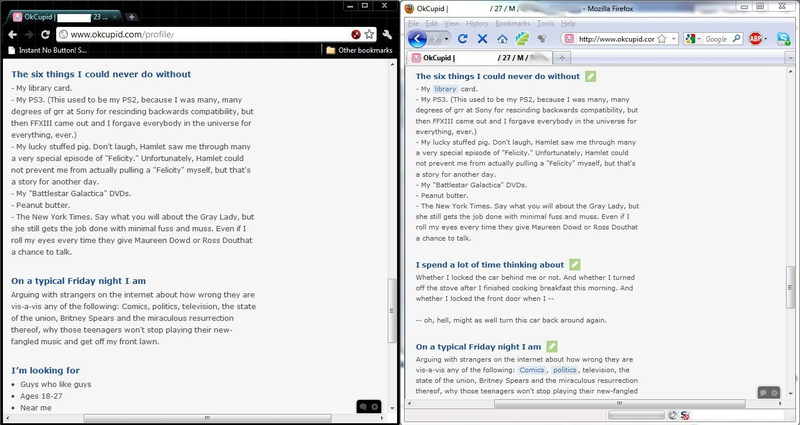
Task: Bookmark page with Chrome's star icon
Action: 369,34
